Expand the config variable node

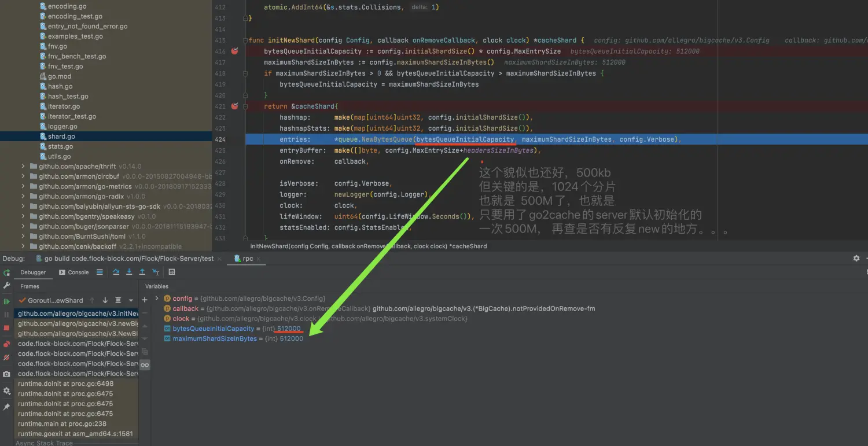pos(157,298)
